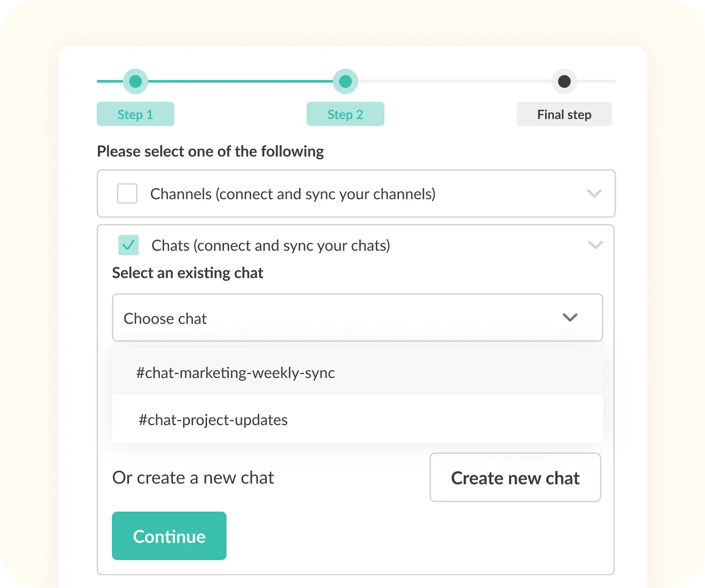This screenshot has height=588, width=705.
Task: Toggle the Channels sync option on
Action: pos(127,194)
